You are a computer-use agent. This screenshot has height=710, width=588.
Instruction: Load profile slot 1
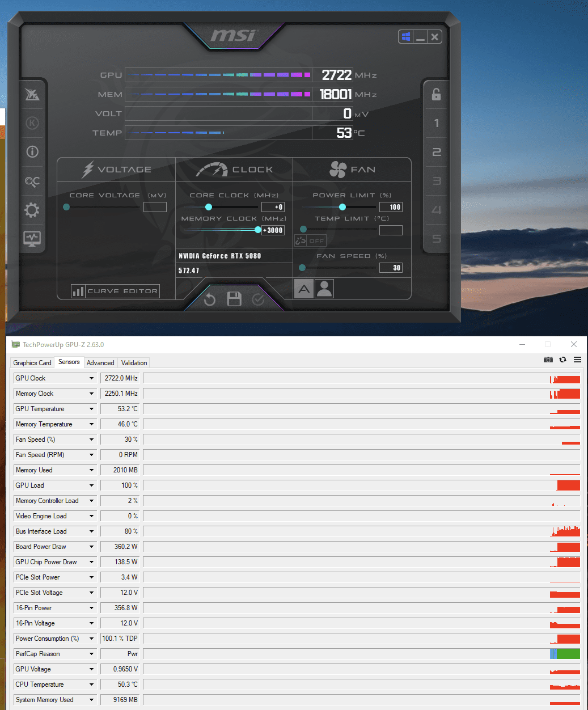[x=436, y=123]
